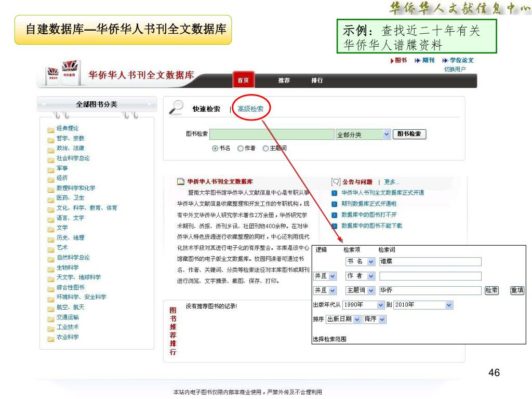532x399 pixels.
Task: Click the 历史、地理 folder icon
Action: pyautogui.click(x=51, y=239)
